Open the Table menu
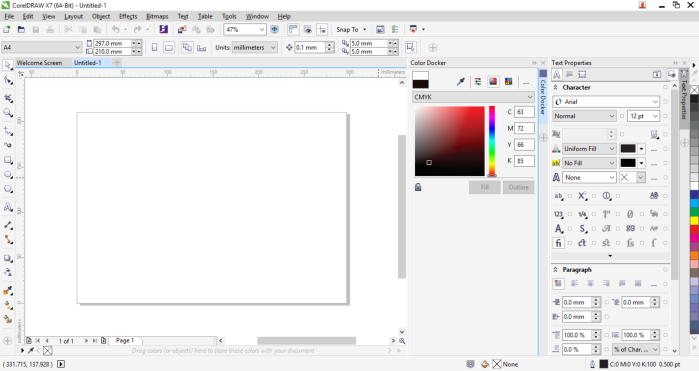This screenshot has height=371, width=699. click(205, 16)
